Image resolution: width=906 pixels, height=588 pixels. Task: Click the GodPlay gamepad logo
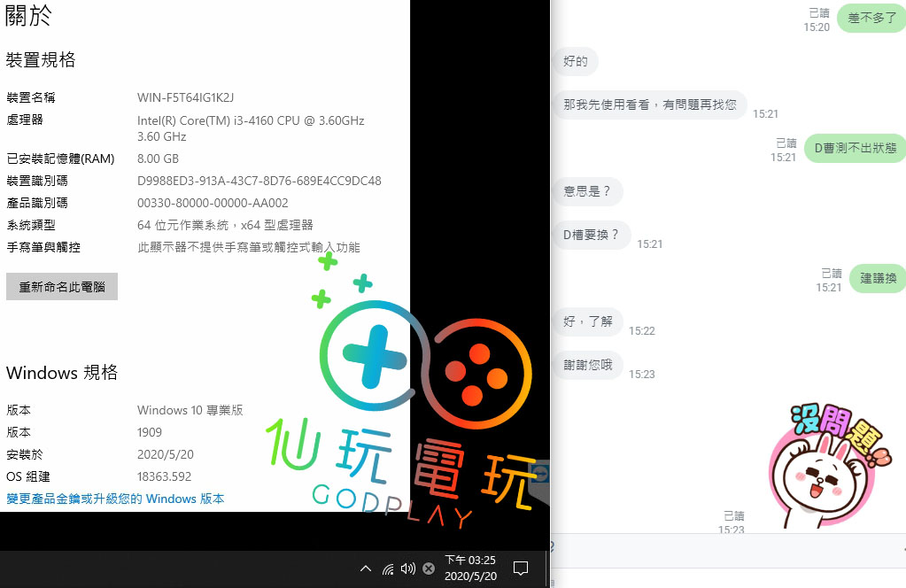pyautogui.click(x=478, y=374)
